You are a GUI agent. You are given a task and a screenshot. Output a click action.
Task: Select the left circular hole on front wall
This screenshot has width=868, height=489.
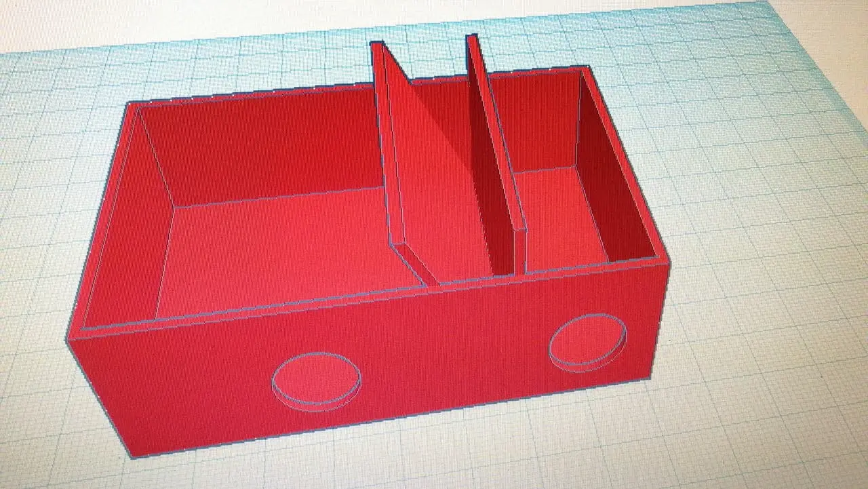(316, 378)
